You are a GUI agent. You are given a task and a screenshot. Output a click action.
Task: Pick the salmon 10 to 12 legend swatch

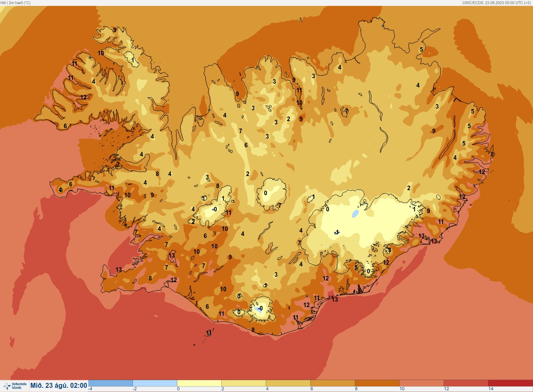(421, 383)
